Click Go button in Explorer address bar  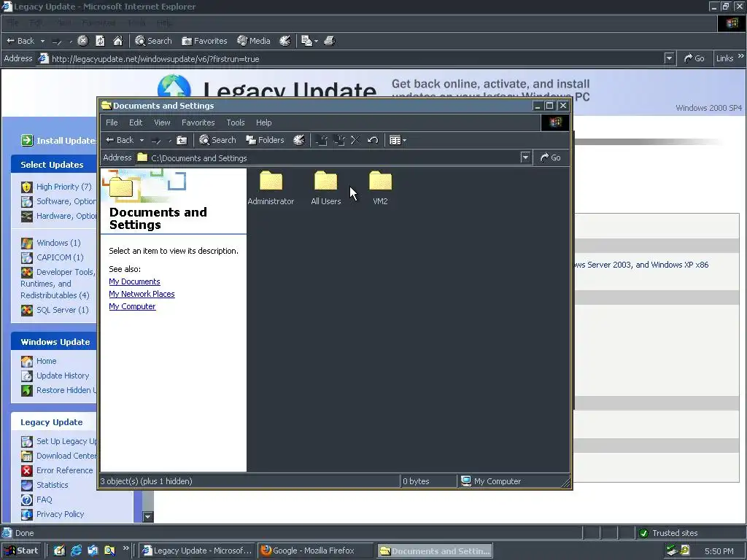point(550,157)
